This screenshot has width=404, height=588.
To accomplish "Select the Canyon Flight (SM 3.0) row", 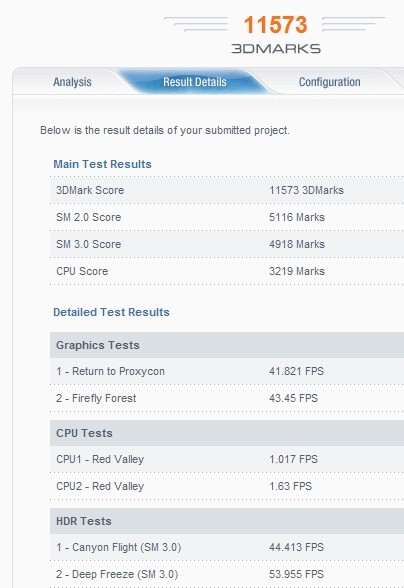I will 227,548.
